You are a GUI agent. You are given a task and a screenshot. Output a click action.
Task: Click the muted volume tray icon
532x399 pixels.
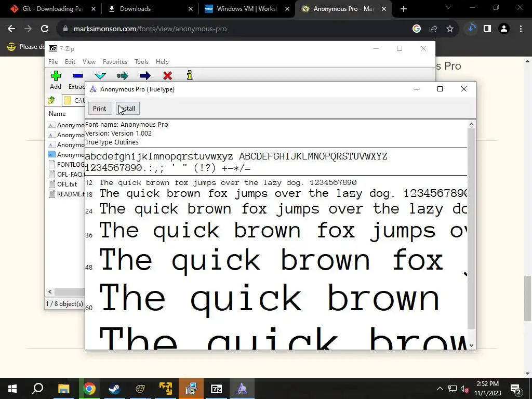465,389
